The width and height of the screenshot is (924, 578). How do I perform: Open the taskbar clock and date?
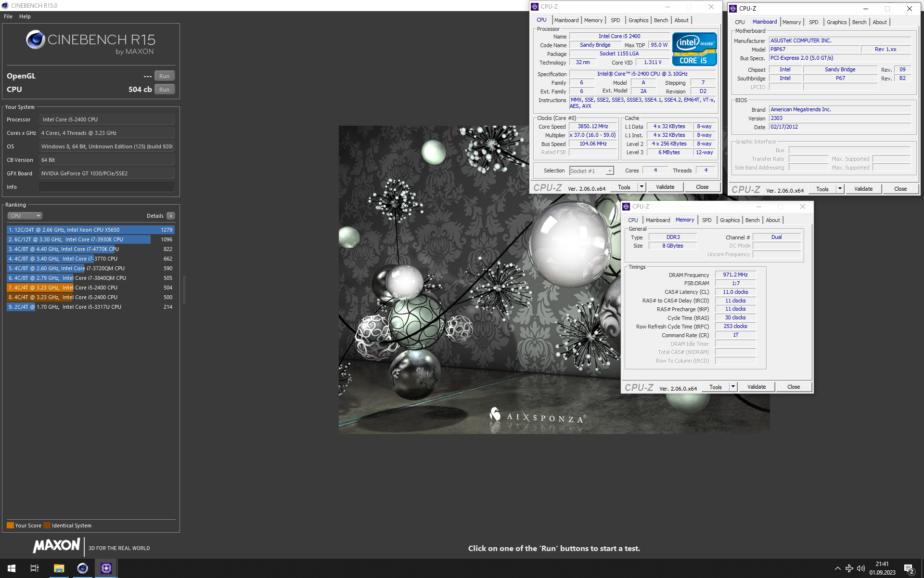click(882, 568)
